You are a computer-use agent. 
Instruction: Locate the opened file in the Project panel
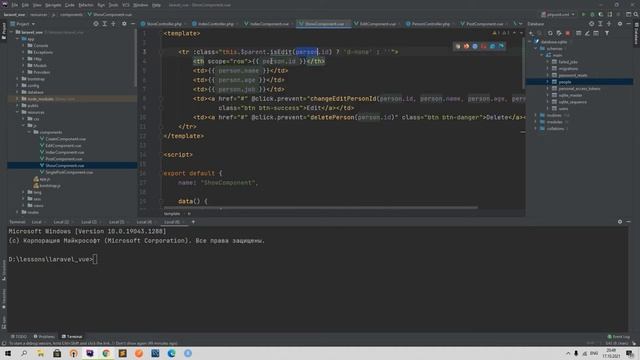point(96,24)
